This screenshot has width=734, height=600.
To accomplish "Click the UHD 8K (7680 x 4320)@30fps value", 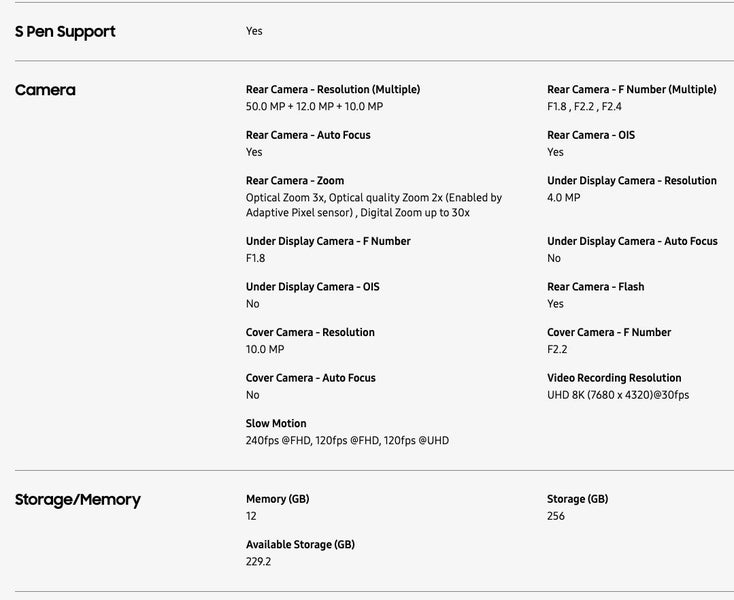I will pos(617,395).
